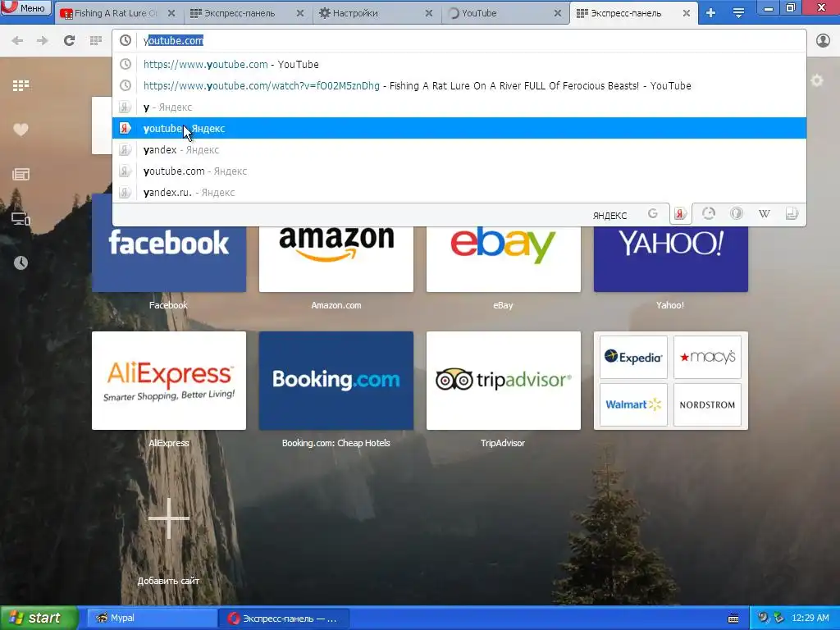
Task: Choose the search engine icon left of Wikipedia
Action: point(737,214)
